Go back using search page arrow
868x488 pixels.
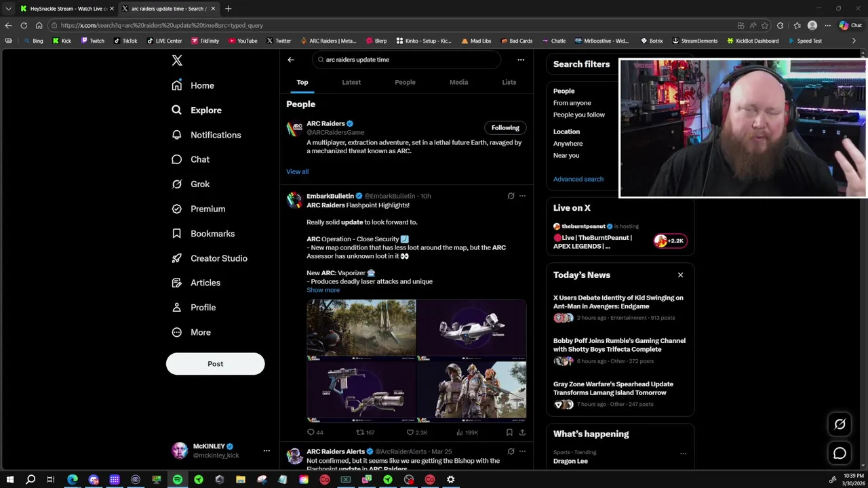click(290, 60)
